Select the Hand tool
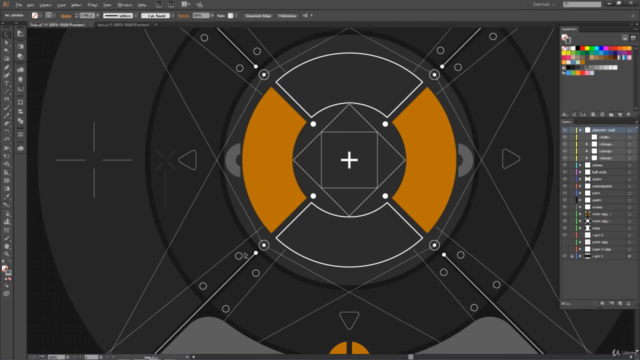640x360 pixels. (7, 246)
